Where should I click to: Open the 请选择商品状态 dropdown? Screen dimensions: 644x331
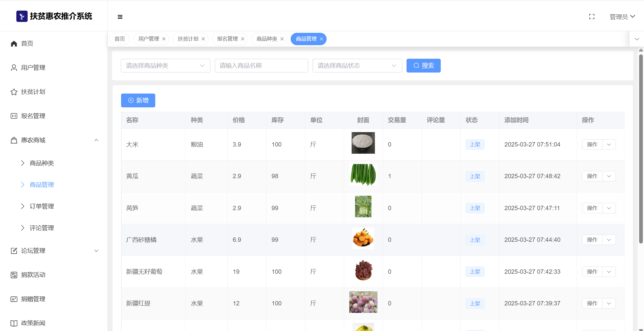[x=357, y=66]
